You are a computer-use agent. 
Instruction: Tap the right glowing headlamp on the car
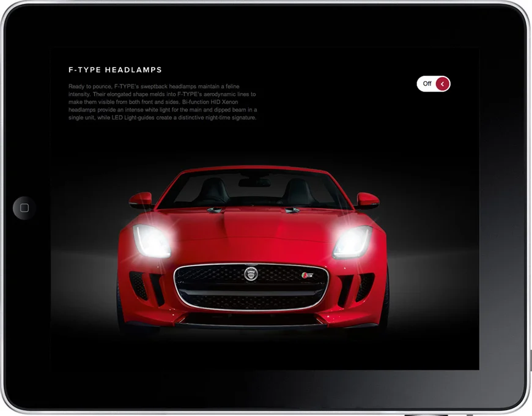352,242
